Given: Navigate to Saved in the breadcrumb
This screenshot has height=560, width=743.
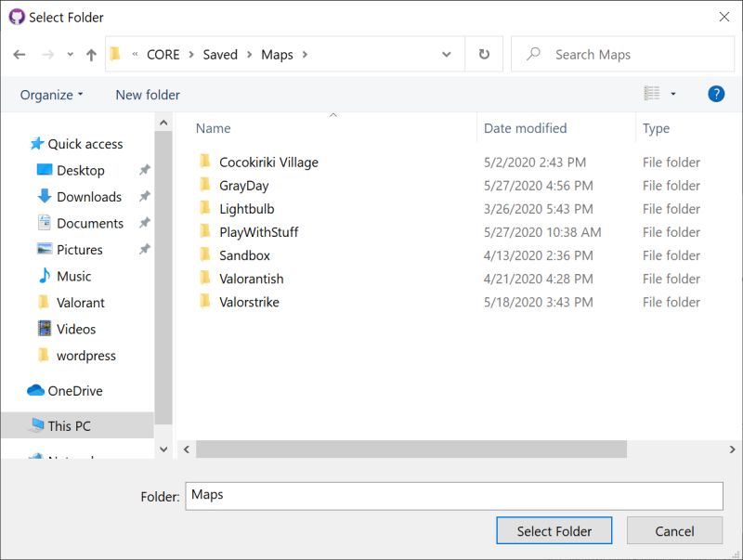Looking at the screenshot, I should click(220, 54).
